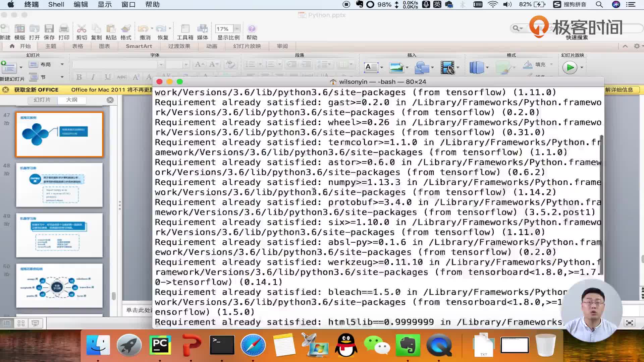This screenshot has height=362, width=644.
Task: Start slideshow with green play button
Action: pyautogui.click(x=570, y=68)
